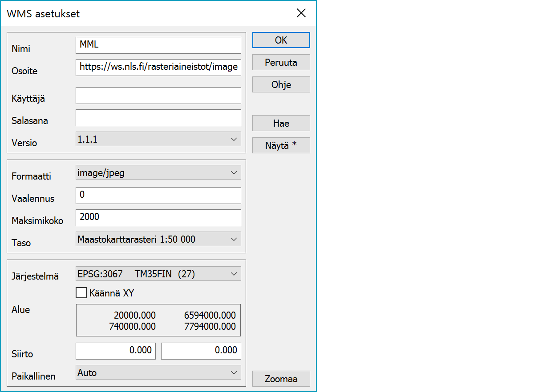The width and height of the screenshot is (534, 392).
Task: Open the Versio dropdown
Action: point(158,140)
